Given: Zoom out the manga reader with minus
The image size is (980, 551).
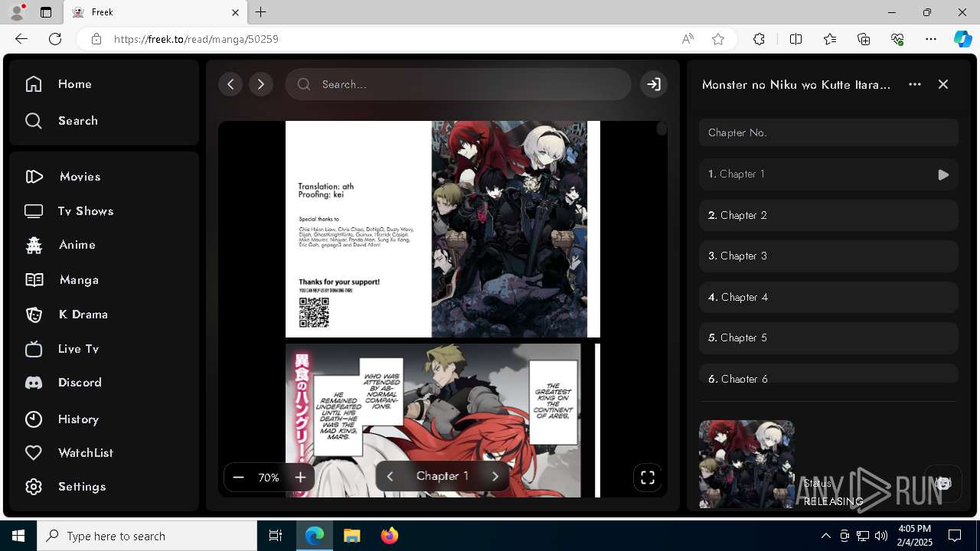Looking at the screenshot, I should point(238,478).
